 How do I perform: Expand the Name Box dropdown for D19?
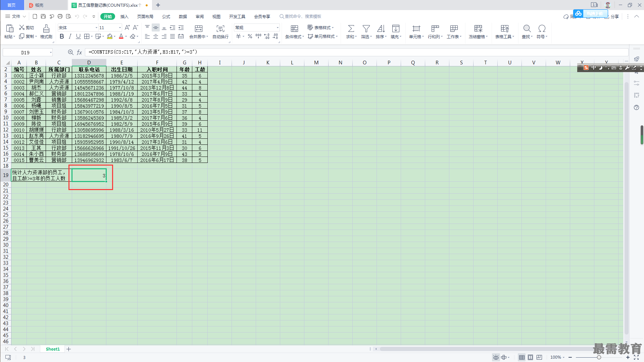click(x=51, y=52)
